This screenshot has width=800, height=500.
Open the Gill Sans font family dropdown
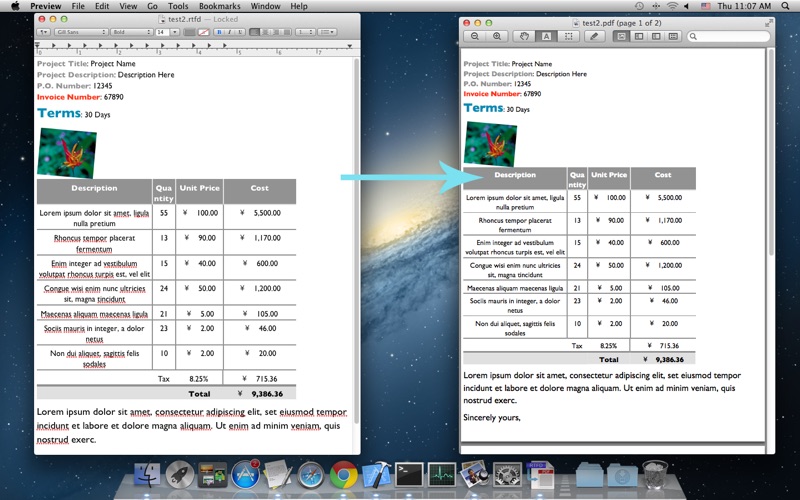81,32
